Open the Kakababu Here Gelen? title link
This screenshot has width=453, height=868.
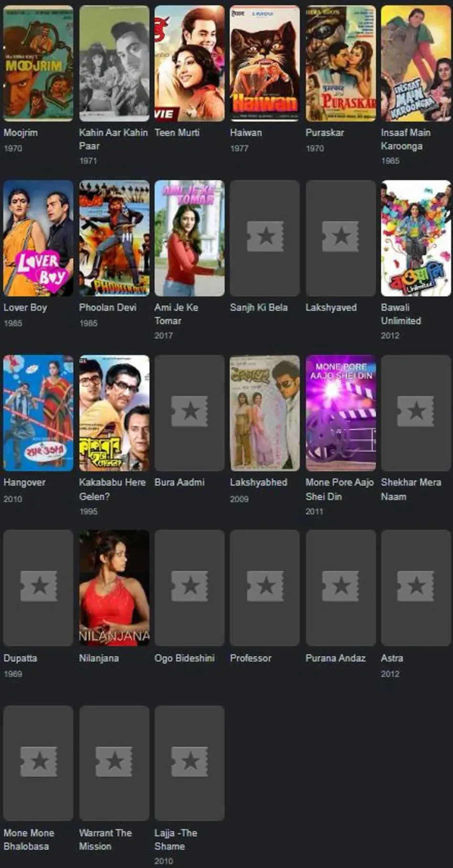tap(112, 489)
